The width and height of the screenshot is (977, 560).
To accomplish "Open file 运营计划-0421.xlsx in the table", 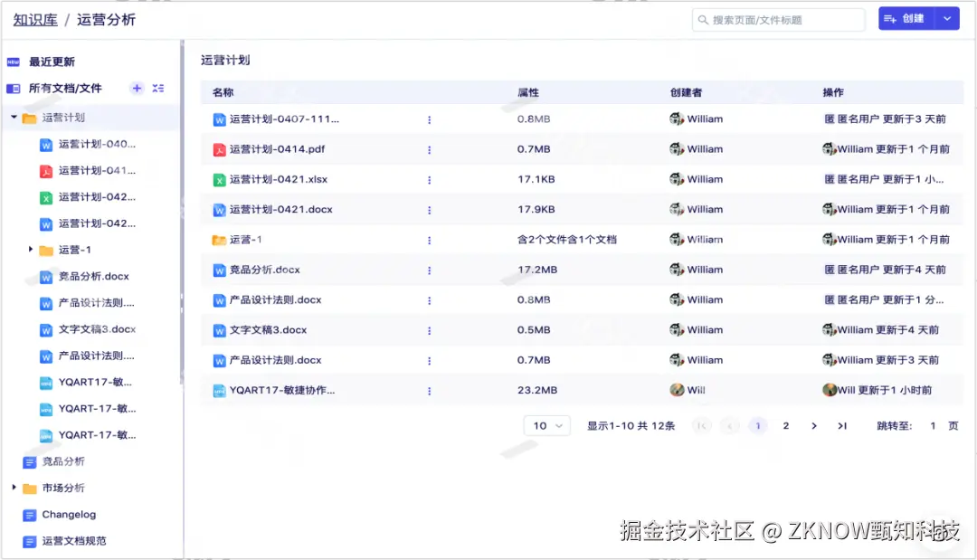I will point(279,179).
